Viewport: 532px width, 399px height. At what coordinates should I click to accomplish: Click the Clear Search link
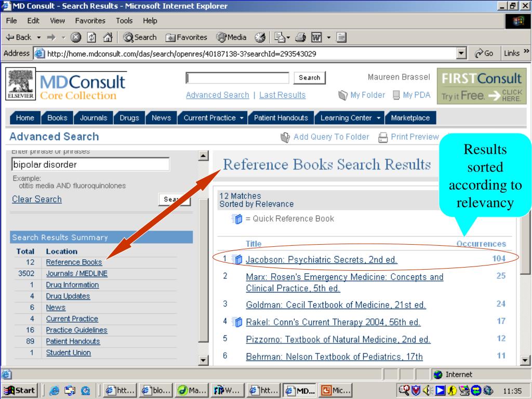tap(37, 199)
